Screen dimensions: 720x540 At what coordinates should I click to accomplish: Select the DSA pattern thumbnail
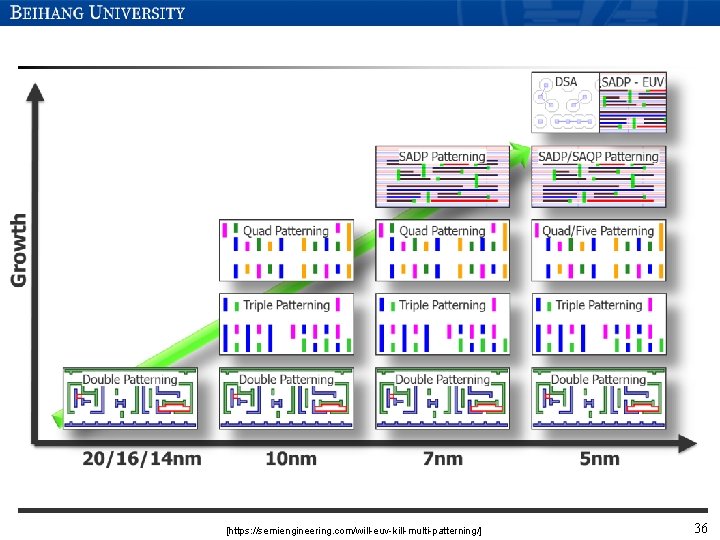565,102
